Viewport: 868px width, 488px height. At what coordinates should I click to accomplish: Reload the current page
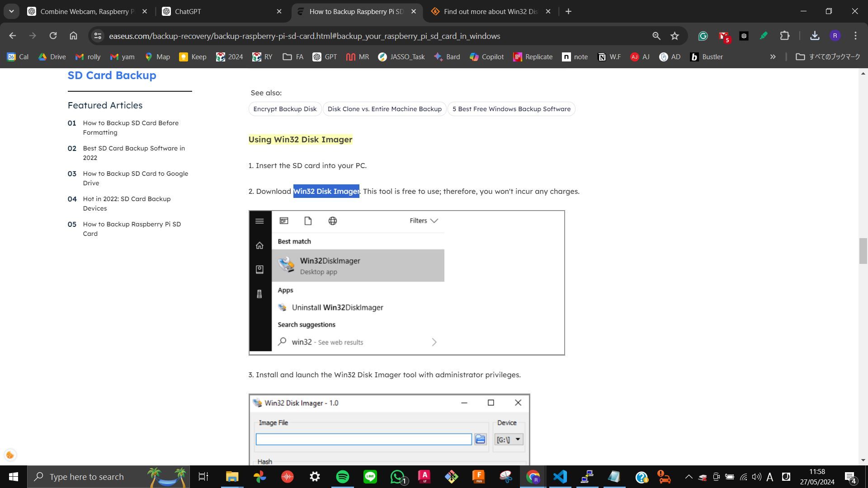click(x=53, y=36)
